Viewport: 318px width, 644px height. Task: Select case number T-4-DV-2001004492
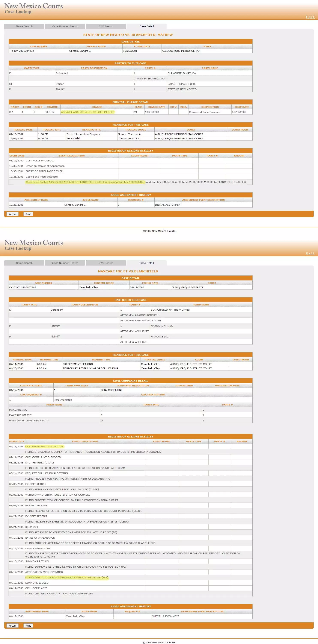(21, 51)
